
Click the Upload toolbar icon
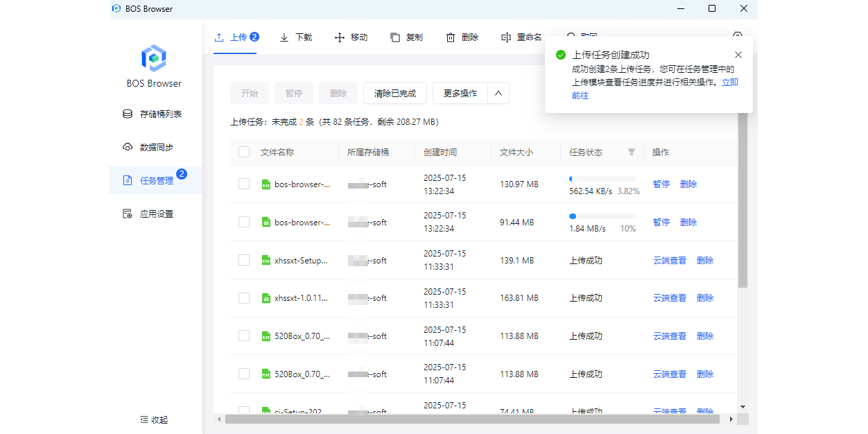click(219, 37)
